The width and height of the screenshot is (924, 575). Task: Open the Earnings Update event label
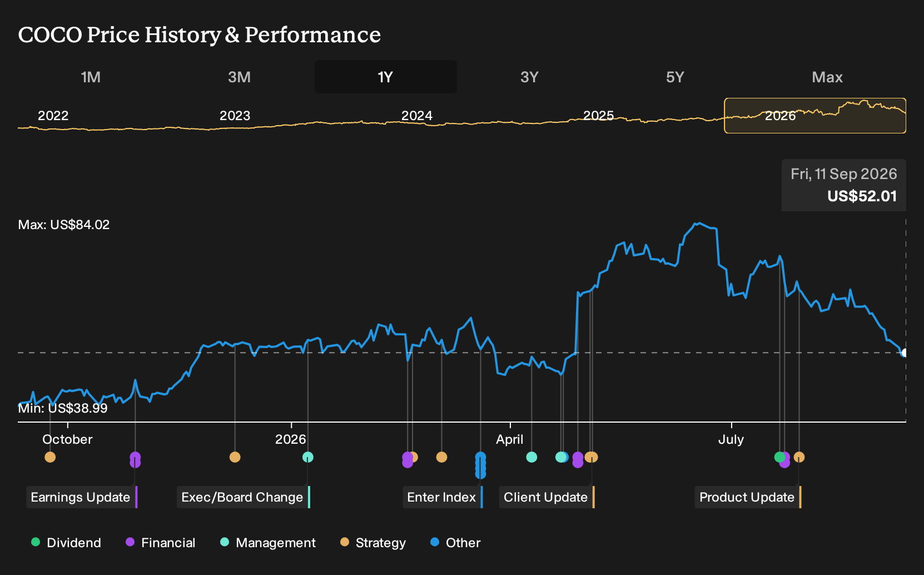click(82, 497)
